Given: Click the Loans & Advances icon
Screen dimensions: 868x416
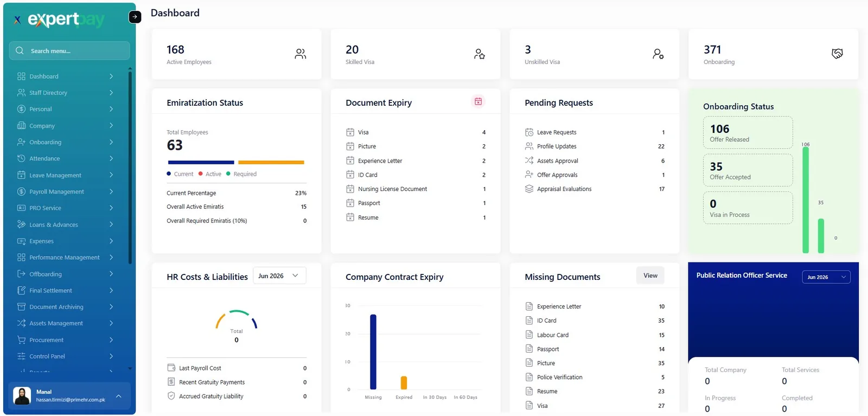Looking at the screenshot, I should pyautogui.click(x=21, y=225).
